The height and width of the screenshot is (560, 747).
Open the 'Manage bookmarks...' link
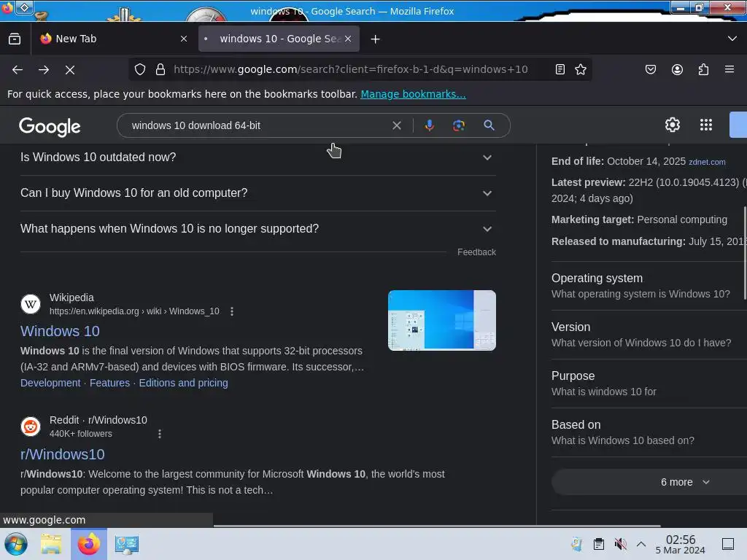(x=413, y=94)
